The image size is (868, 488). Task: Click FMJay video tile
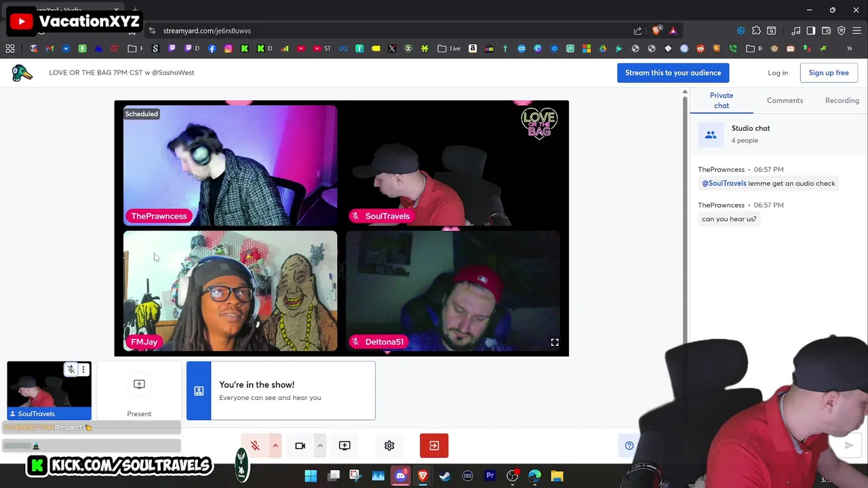tap(230, 291)
